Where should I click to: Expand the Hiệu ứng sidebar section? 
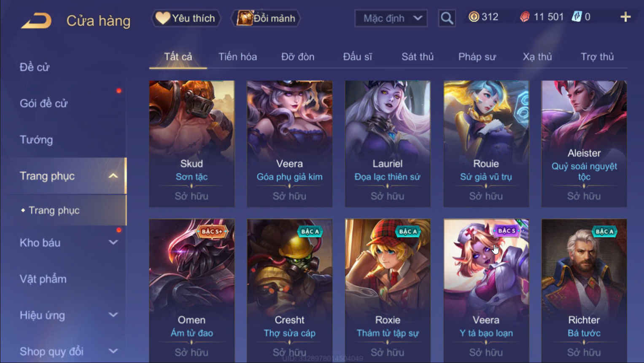[113, 315]
